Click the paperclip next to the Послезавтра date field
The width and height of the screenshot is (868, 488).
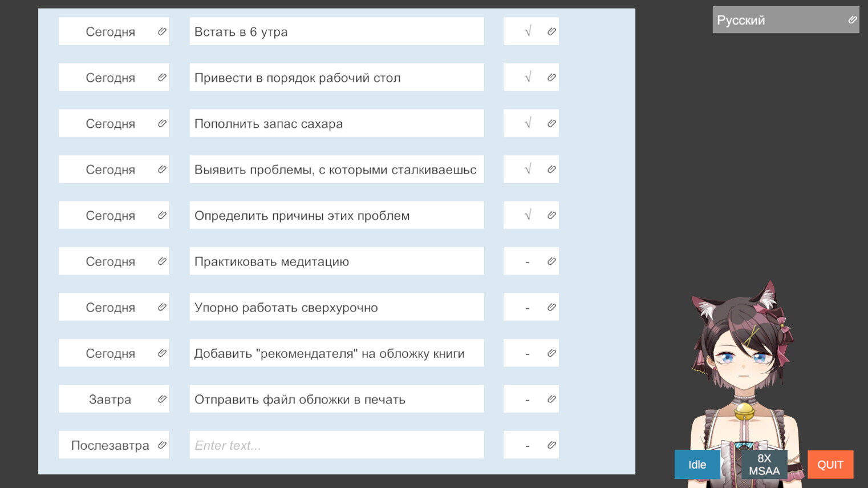tap(162, 445)
